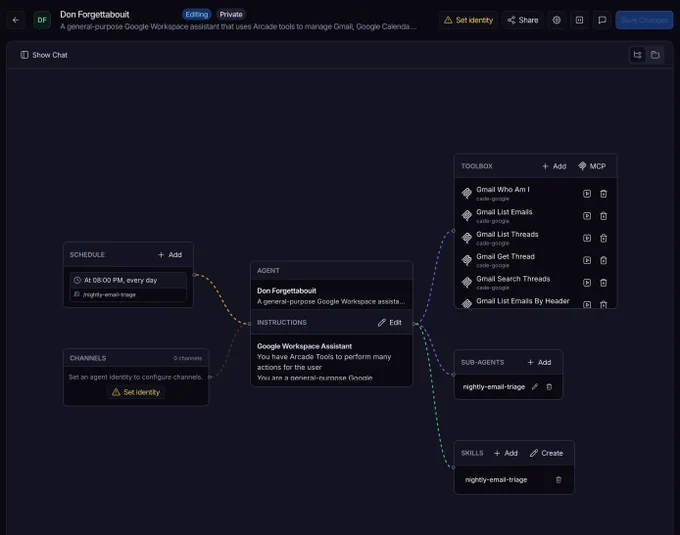The height and width of the screenshot is (535, 680).
Task: Delete the Gmail Who Am I tool
Action: pyautogui.click(x=603, y=194)
